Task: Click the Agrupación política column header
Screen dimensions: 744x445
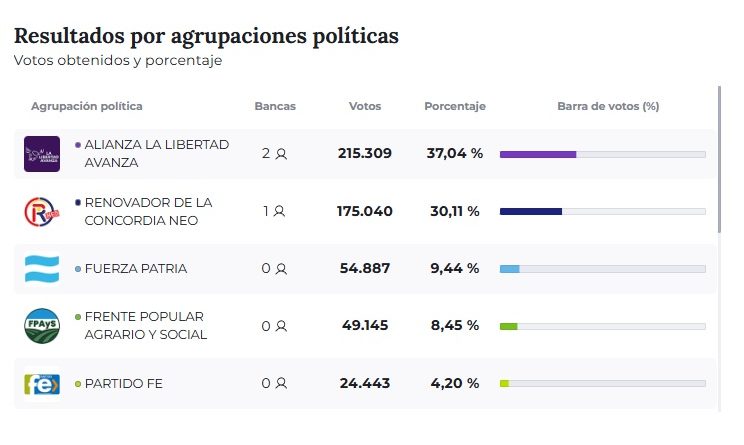Action: coord(87,106)
